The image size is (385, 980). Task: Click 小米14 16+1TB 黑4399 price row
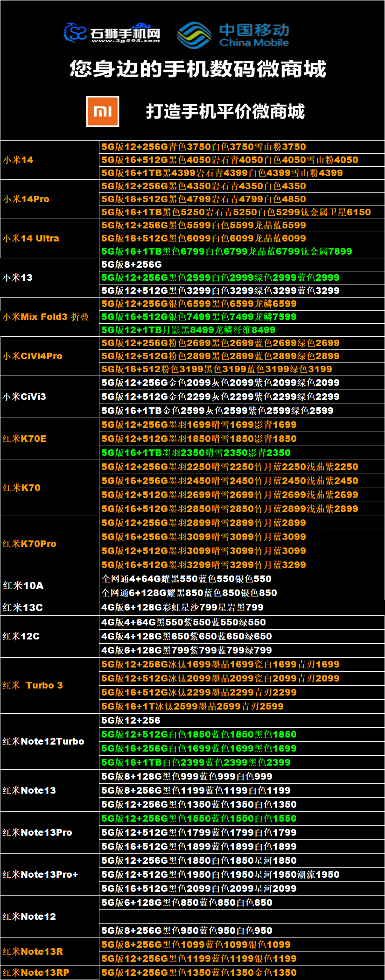[x=242, y=173]
